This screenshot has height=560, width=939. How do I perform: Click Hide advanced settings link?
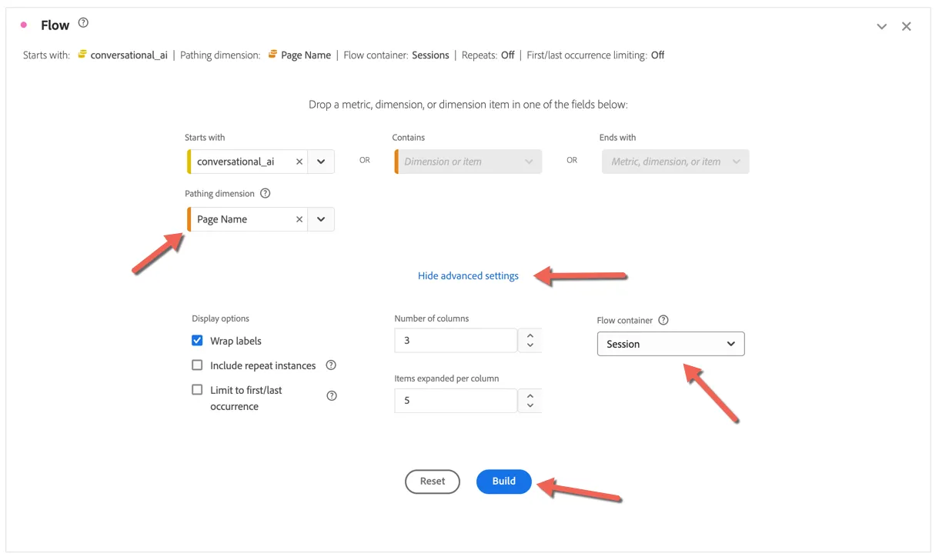click(x=468, y=275)
